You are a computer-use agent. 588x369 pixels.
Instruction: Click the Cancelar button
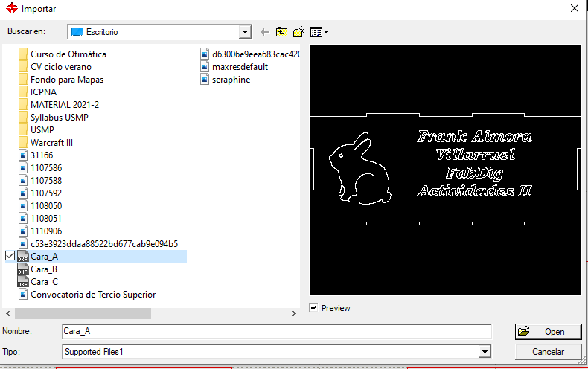548,352
